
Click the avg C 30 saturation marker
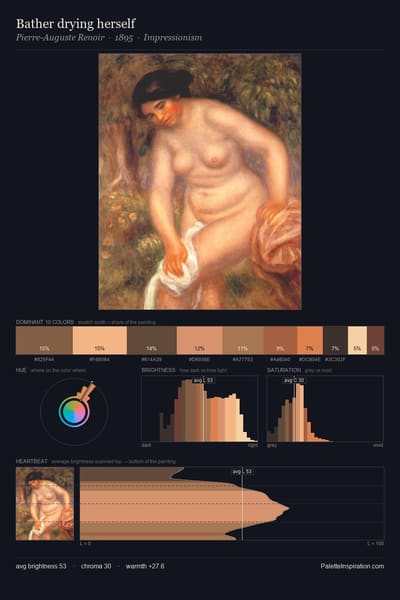(x=294, y=380)
